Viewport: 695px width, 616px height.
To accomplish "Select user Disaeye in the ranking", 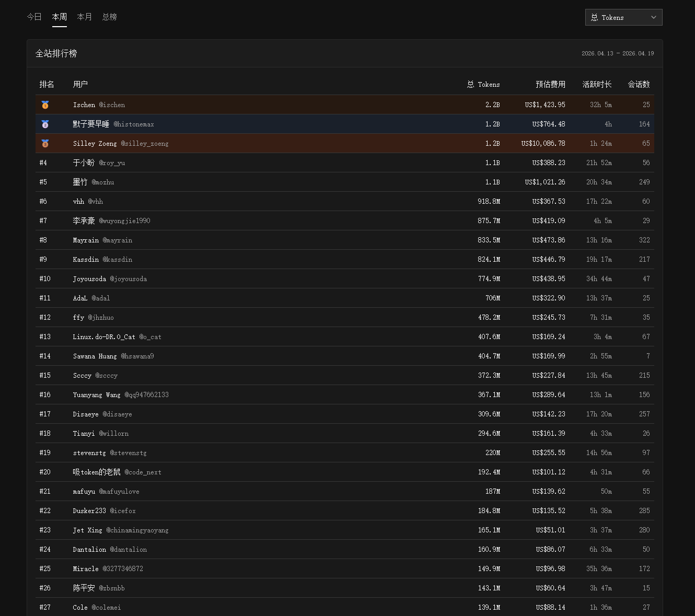I will click(x=102, y=414).
